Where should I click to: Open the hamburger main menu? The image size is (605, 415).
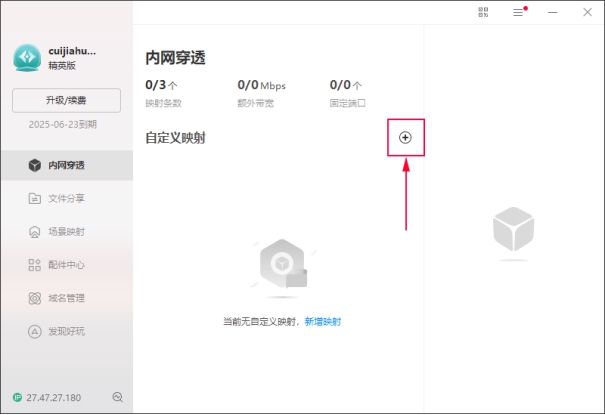pyautogui.click(x=518, y=12)
